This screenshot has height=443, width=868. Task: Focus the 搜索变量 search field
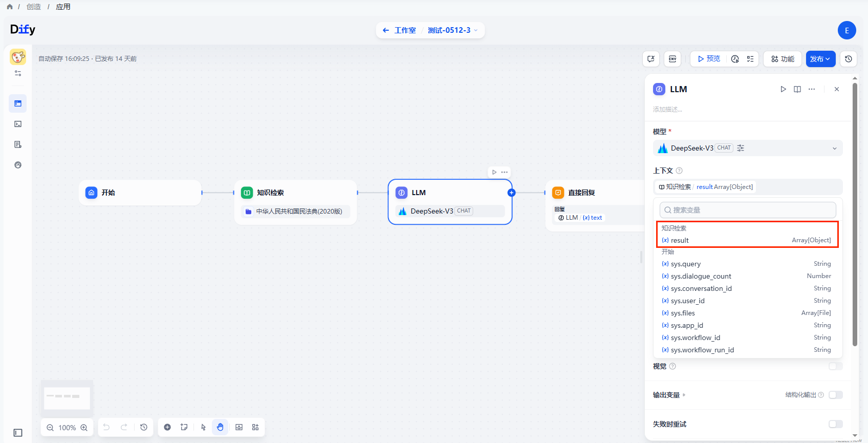pos(748,210)
